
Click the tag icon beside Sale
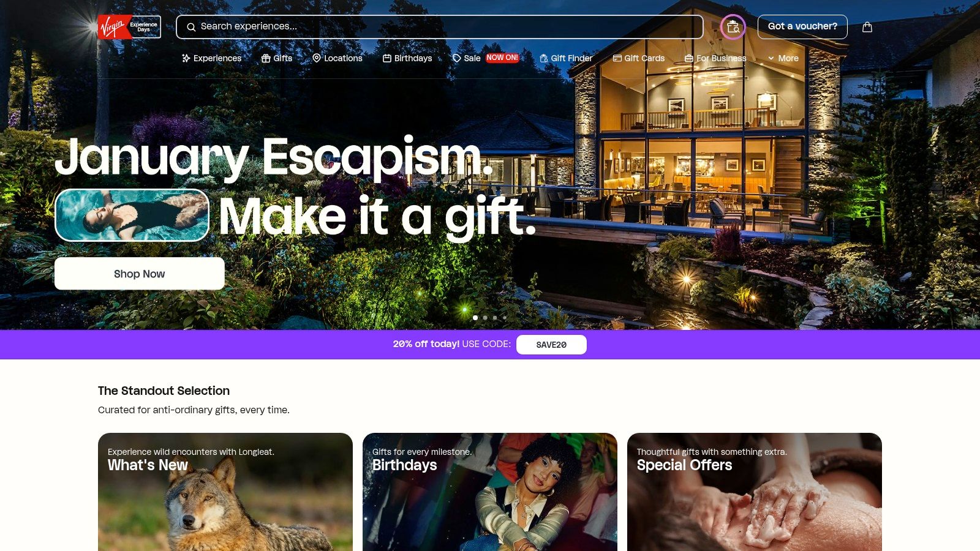457,58
